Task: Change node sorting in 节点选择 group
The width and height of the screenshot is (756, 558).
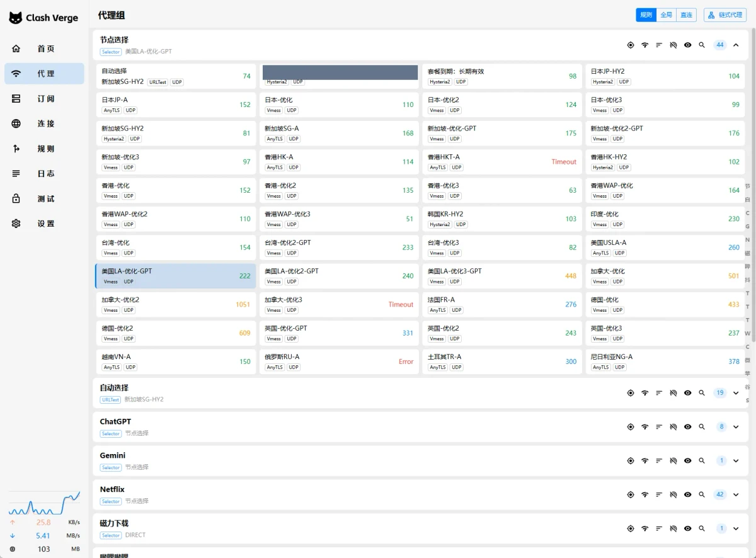Action: 659,45
